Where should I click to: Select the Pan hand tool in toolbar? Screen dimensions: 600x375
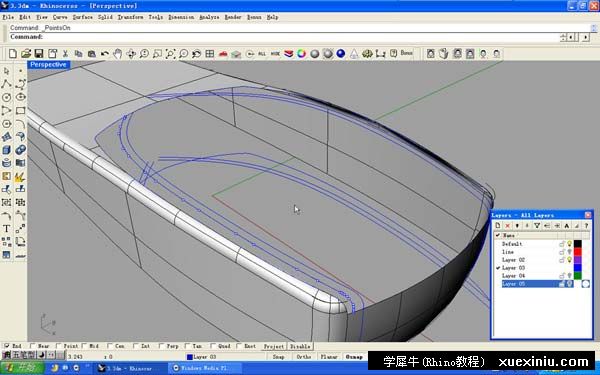click(118, 54)
